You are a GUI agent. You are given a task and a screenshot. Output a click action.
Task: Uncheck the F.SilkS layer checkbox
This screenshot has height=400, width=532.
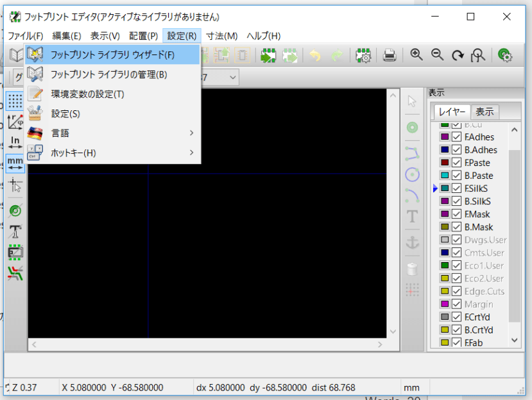456,188
